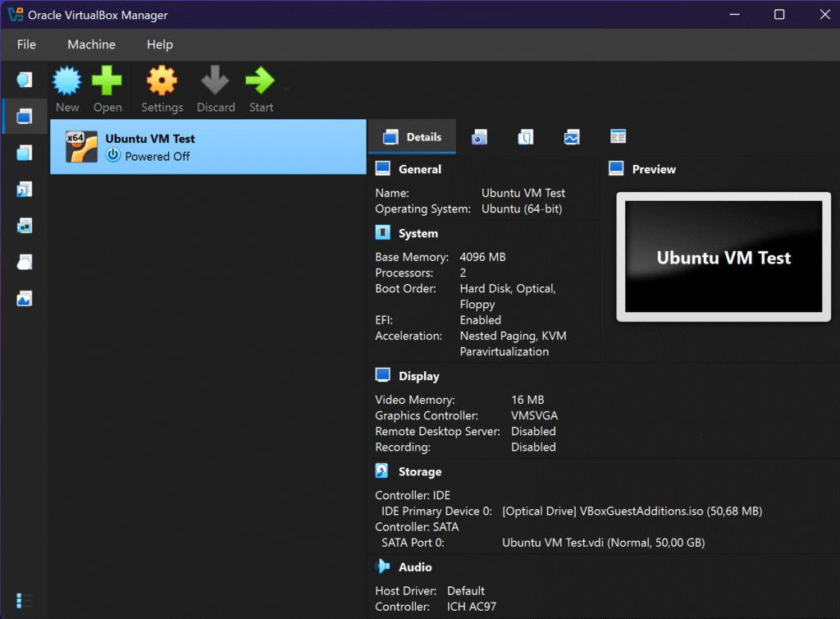Toggle sidebar layout icon at bottom-left

[x=24, y=600]
